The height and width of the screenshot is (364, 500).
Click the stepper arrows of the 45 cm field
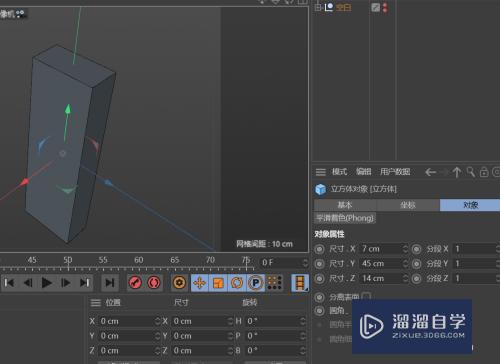pos(405,264)
